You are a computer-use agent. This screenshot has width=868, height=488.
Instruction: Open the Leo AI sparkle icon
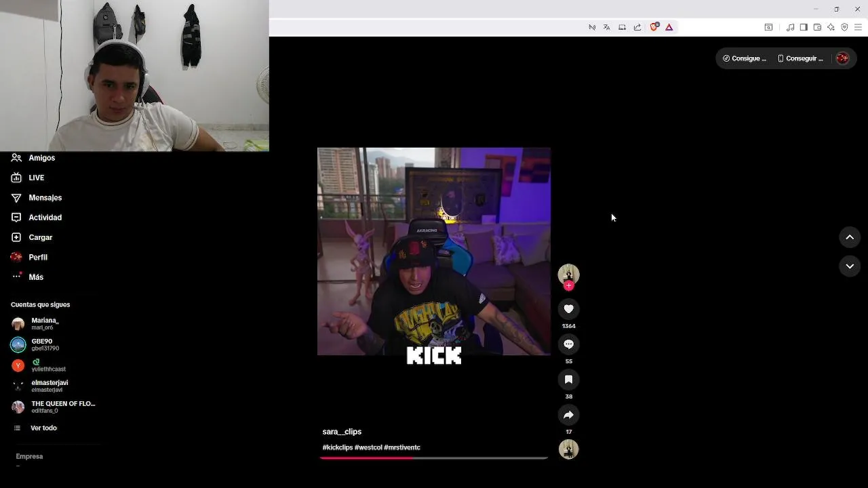pos(831,27)
